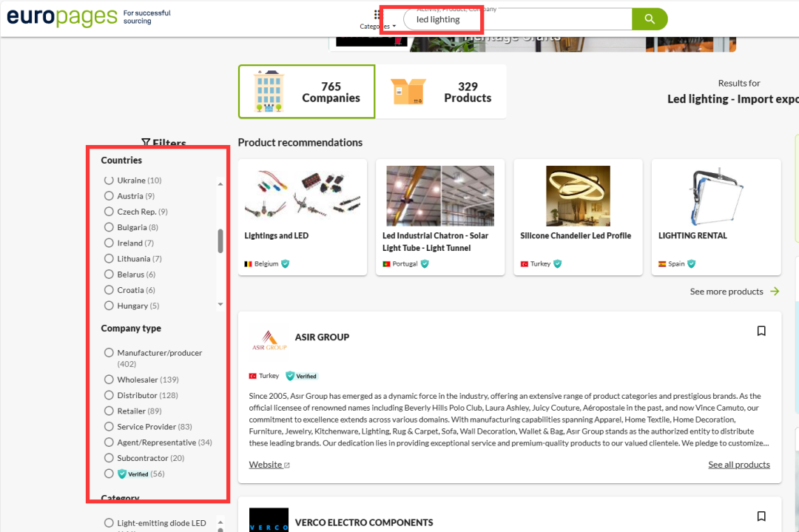Click the green search magnifier button
This screenshot has width=799, height=532.
point(650,18)
